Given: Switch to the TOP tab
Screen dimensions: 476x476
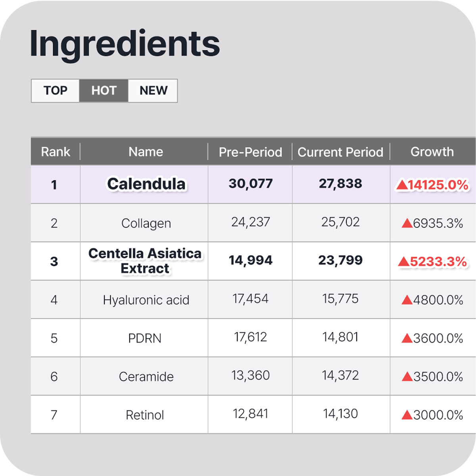Looking at the screenshot, I should pos(56,91).
